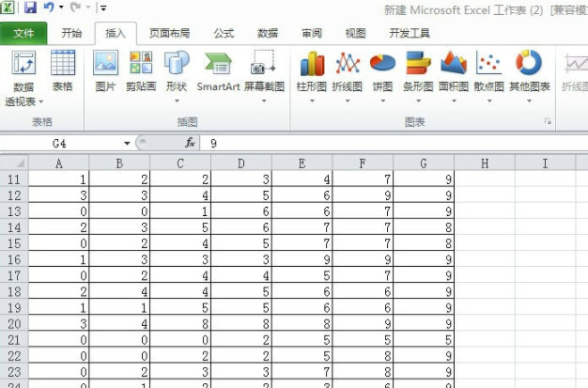This screenshot has height=388, width=588.
Task: Click the Save icon in quick access toolbar
Action: (30, 8)
